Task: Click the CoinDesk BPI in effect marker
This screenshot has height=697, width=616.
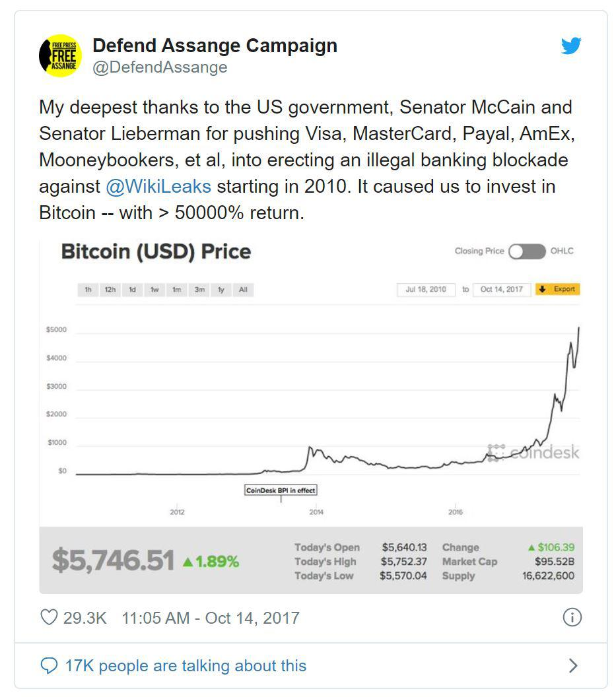Action: [x=281, y=490]
